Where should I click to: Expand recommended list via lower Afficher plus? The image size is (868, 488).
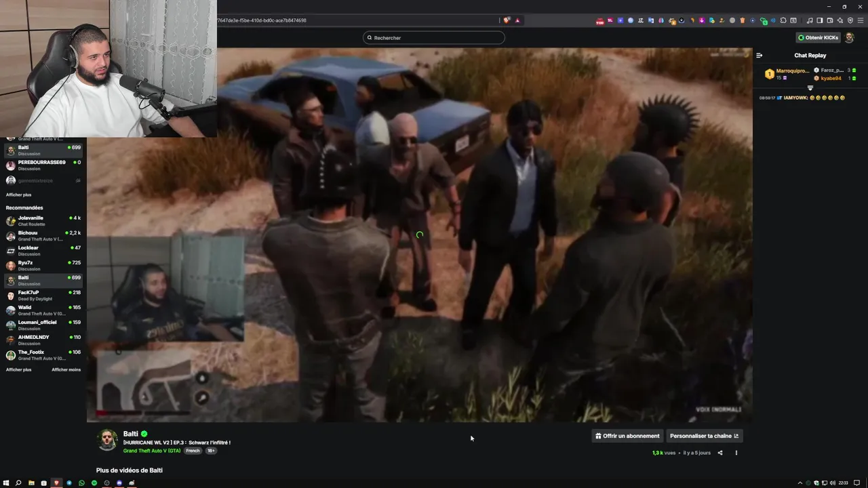pyautogui.click(x=18, y=369)
